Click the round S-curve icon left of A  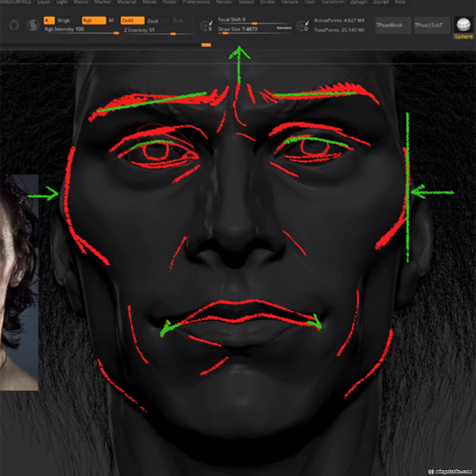[x=33, y=26]
